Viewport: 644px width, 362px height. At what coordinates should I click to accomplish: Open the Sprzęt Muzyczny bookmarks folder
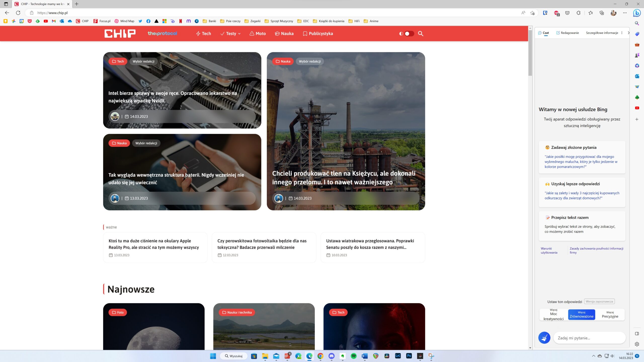pyautogui.click(x=279, y=21)
